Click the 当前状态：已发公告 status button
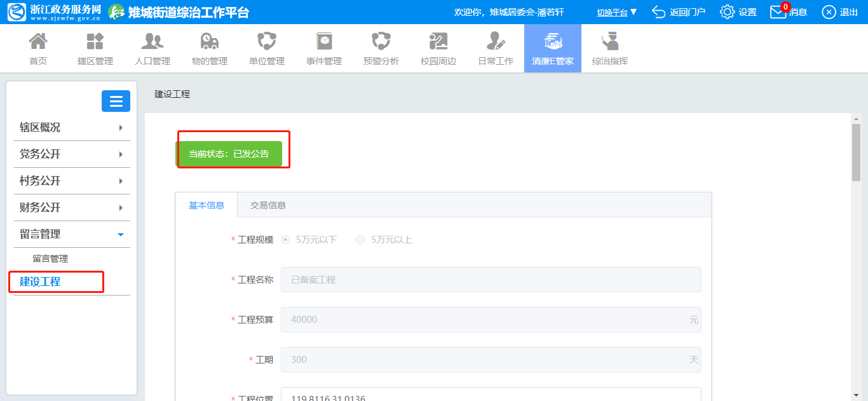Screen dimensions: 868x401 click(229, 154)
